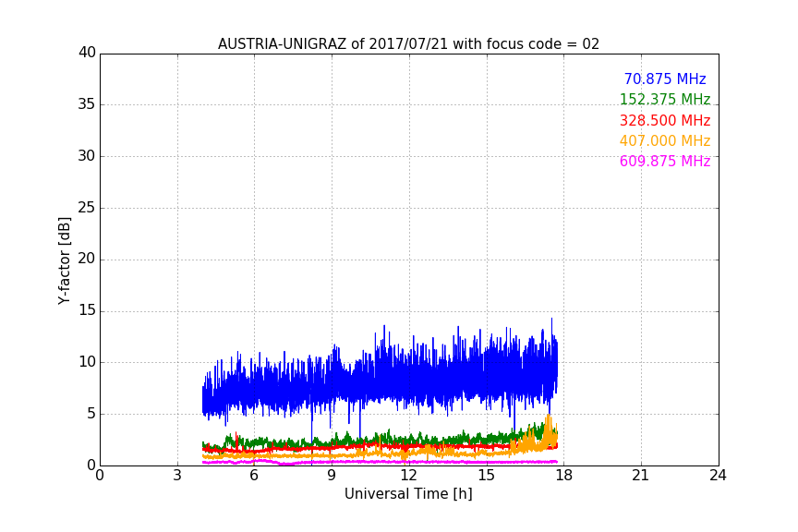The width and height of the screenshot is (798, 532).
Task: Click the y-axis tick label '25'
Action: coord(87,208)
